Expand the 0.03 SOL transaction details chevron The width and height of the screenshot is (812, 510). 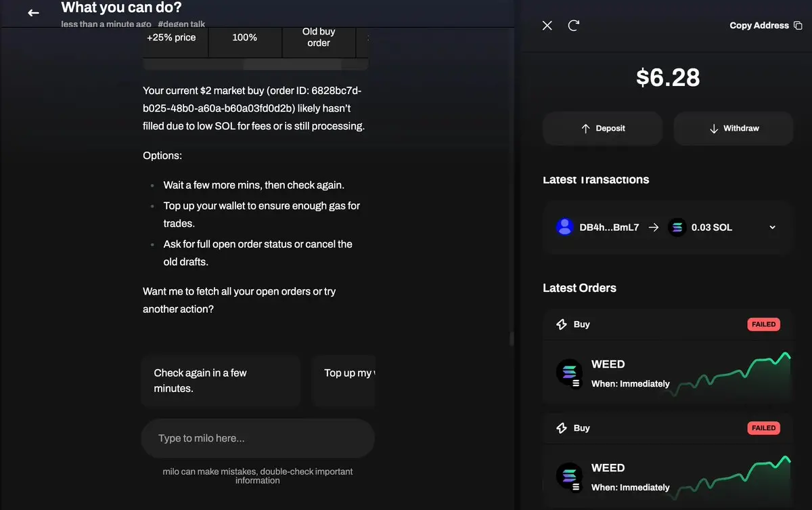pyautogui.click(x=771, y=227)
